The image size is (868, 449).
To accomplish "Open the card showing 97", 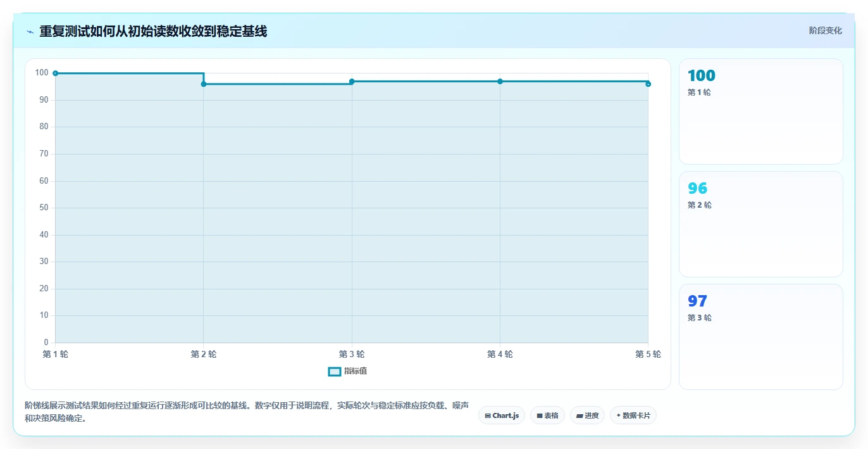I will [x=761, y=337].
